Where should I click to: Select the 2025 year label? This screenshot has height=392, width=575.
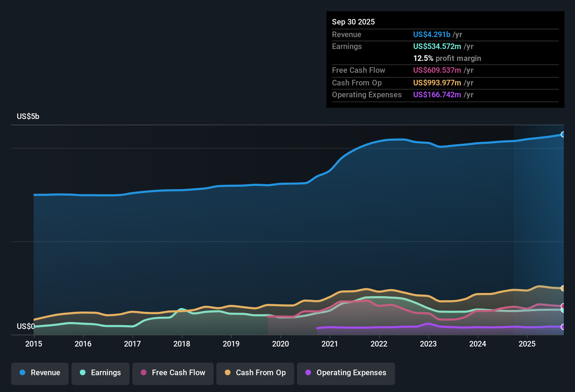(x=527, y=344)
